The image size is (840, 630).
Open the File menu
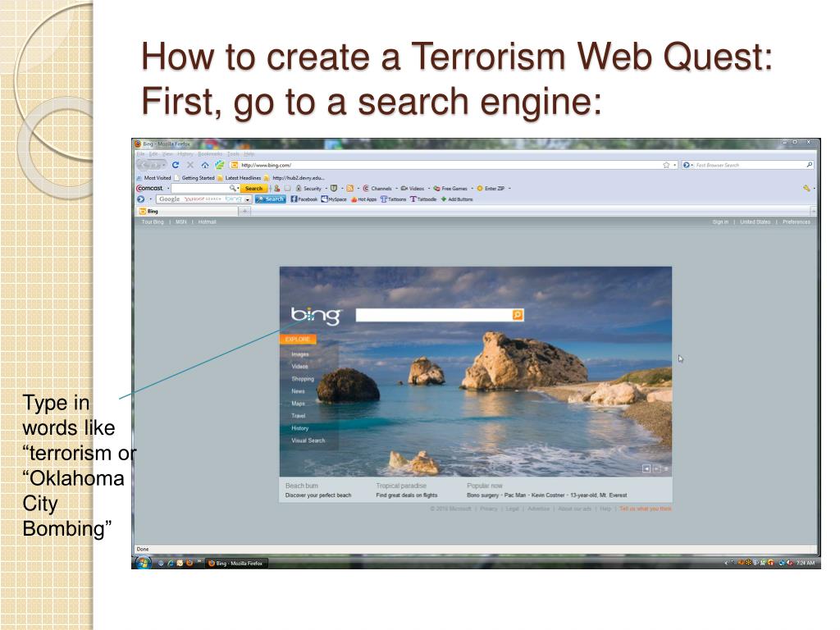(x=140, y=153)
